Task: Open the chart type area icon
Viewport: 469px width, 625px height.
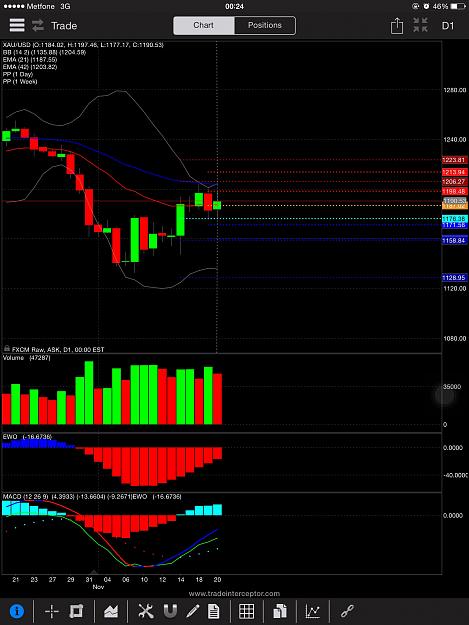Action: point(111,611)
